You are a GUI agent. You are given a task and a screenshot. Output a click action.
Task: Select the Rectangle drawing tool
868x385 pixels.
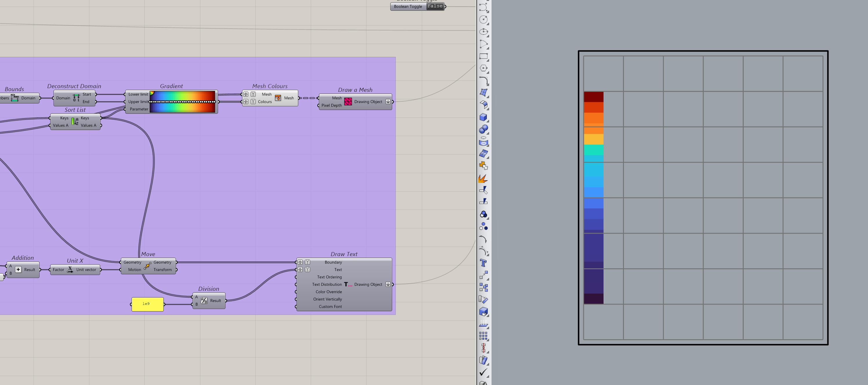coord(483,56)
